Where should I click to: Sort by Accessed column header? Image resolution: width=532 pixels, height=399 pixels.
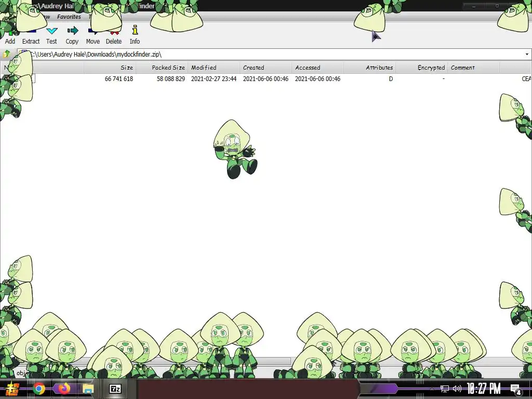pos(317,68)
